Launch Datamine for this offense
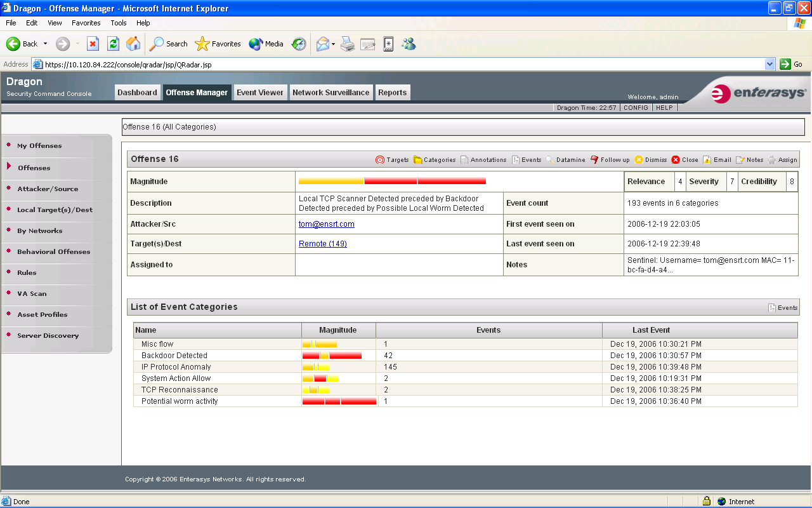This screenshot has width=812, height=508. (565, 159)
